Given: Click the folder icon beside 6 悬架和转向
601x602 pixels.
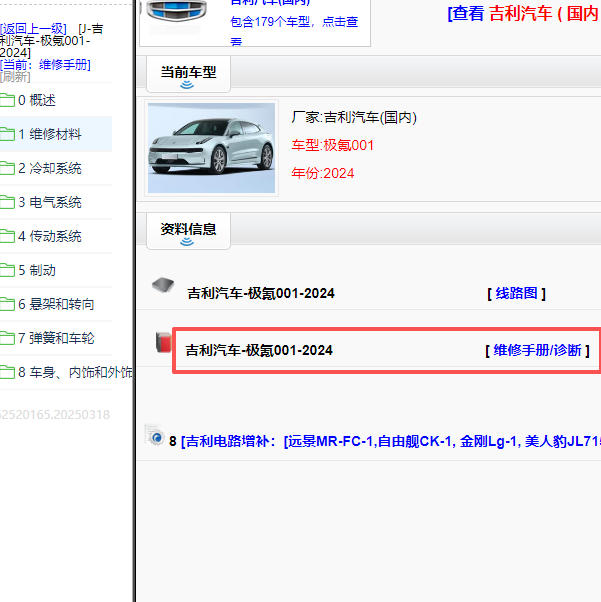Looking at the screenshot, I should tap(7, 304).
